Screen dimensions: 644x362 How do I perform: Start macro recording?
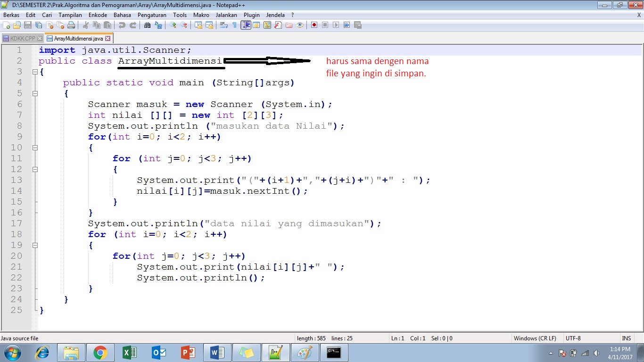[314, 25]
